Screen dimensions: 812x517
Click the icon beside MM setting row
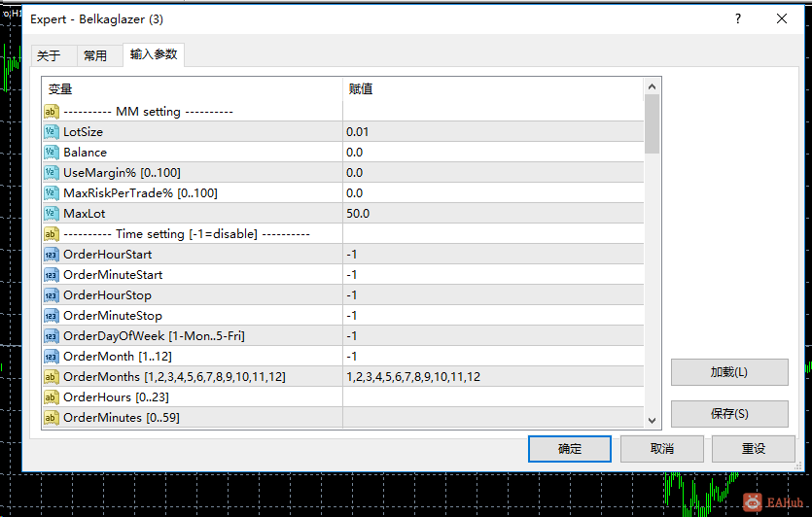[x=51, y=111]
